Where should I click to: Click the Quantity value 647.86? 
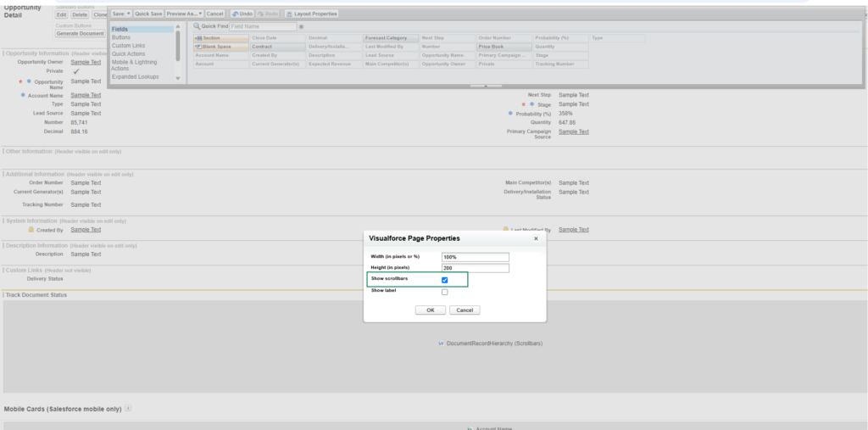[567, 122]
